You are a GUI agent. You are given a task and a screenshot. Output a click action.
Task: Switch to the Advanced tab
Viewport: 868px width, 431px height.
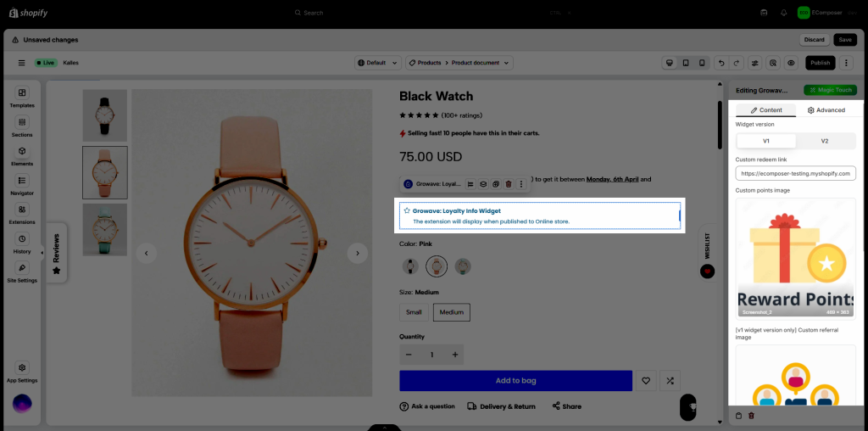[x=826, y=110]
